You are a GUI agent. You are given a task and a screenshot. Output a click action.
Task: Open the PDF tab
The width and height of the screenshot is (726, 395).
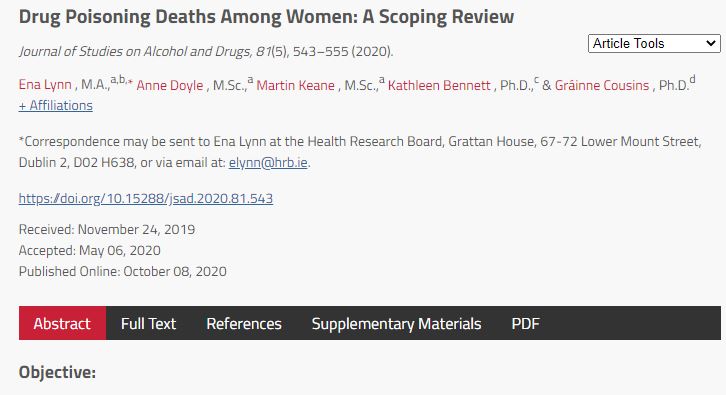tap(525, 323)
